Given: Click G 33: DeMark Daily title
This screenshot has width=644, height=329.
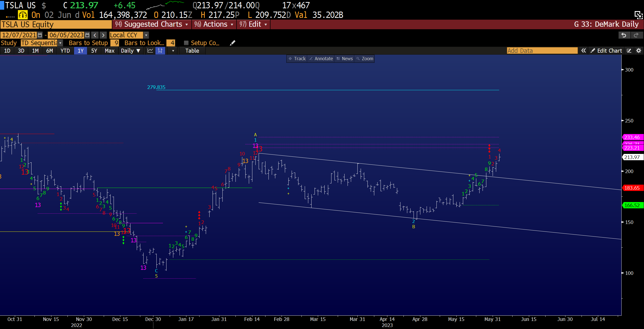Looking at the screenshot, I should click(606, 24).
